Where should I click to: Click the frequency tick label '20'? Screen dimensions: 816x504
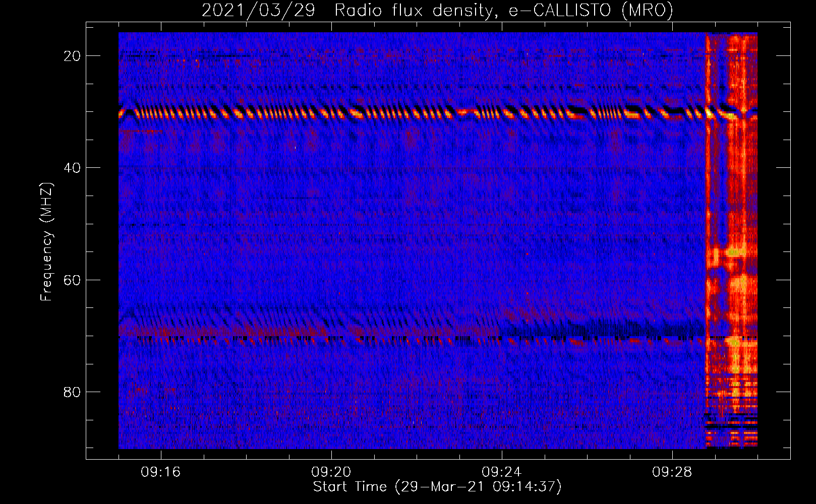pyautogui.click(x=72, y=56)
